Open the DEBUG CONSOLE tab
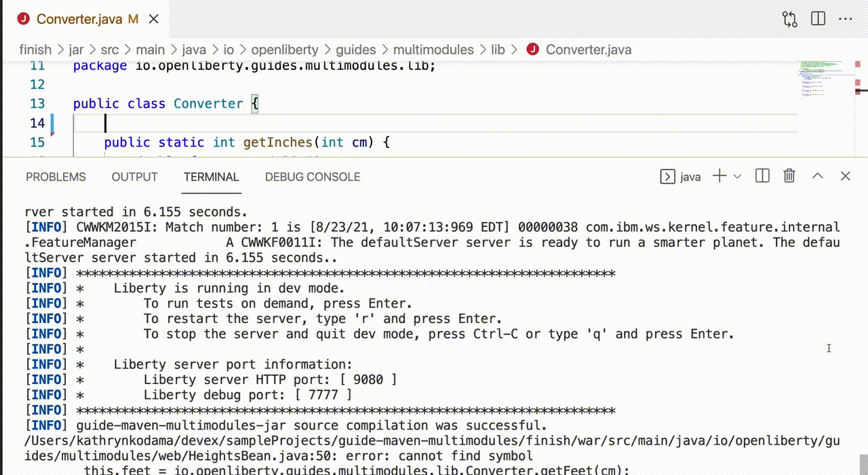 point(312,177)
